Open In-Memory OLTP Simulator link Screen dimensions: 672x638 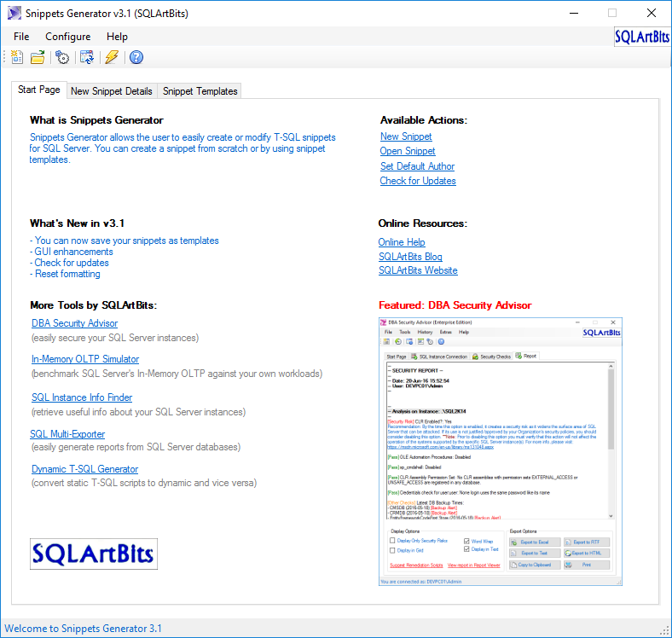coord(85,359)
